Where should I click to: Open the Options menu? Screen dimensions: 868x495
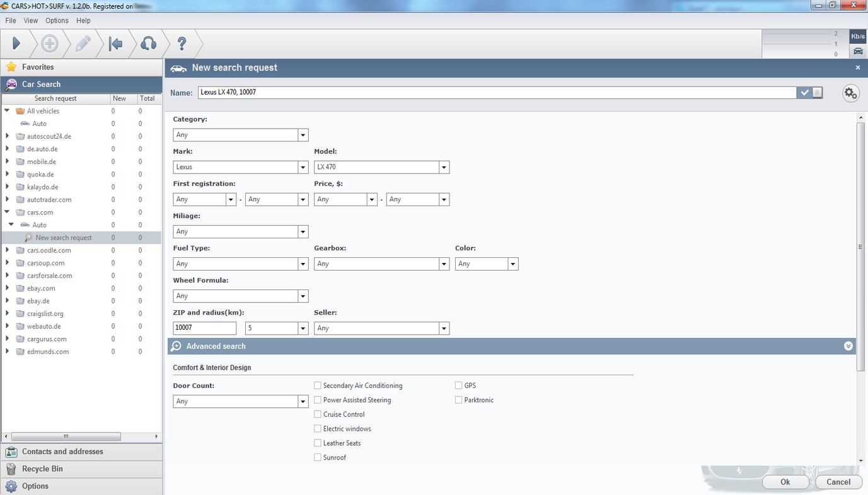coord(57,21)
